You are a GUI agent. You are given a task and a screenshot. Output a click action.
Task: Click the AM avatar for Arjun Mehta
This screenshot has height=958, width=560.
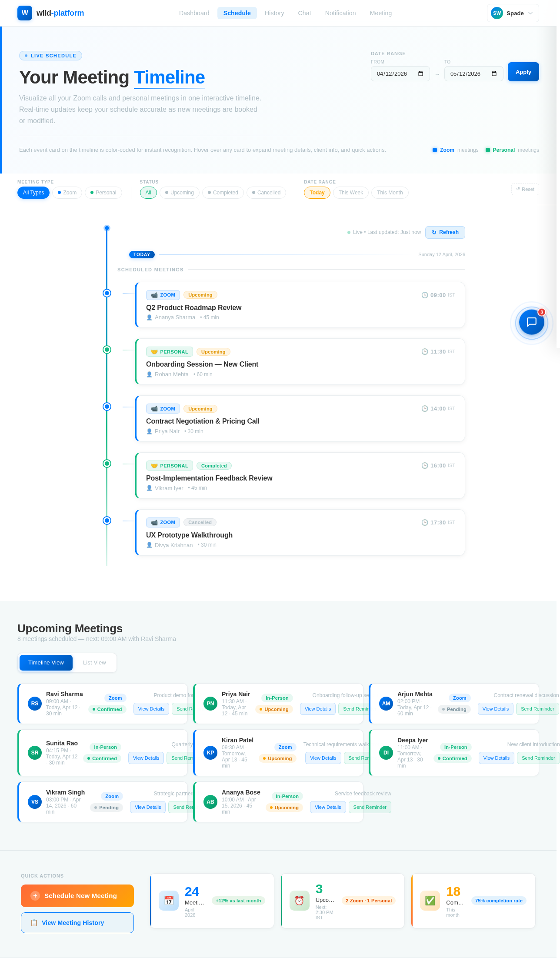[x=386, y=704]
